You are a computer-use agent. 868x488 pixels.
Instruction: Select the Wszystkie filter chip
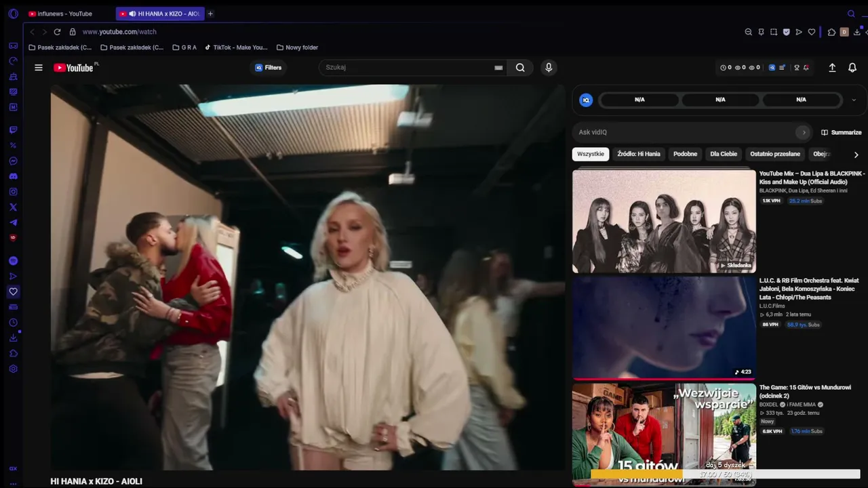tap(591, 154)
